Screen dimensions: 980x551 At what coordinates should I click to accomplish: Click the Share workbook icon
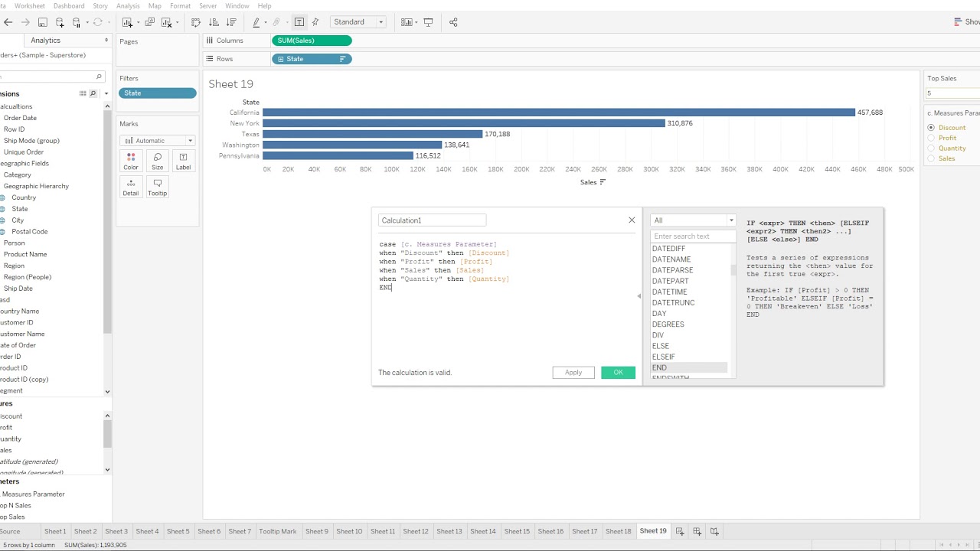pyautogui.click(x=453, y=22)
